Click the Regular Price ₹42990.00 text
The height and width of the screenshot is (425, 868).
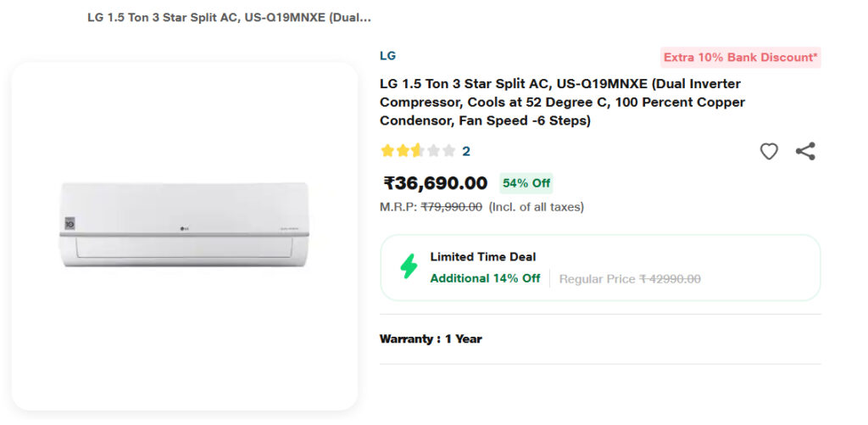tap(630, 278)
